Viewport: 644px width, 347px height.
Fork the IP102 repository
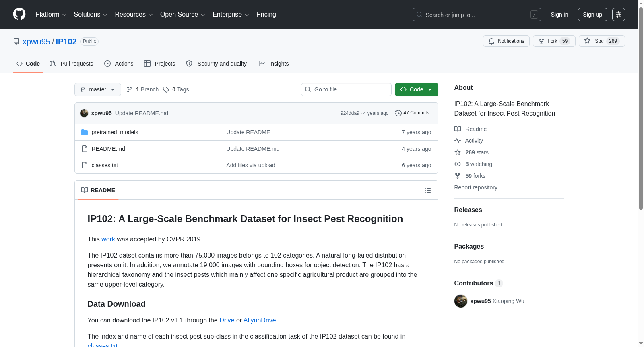[x=554, y=41]
